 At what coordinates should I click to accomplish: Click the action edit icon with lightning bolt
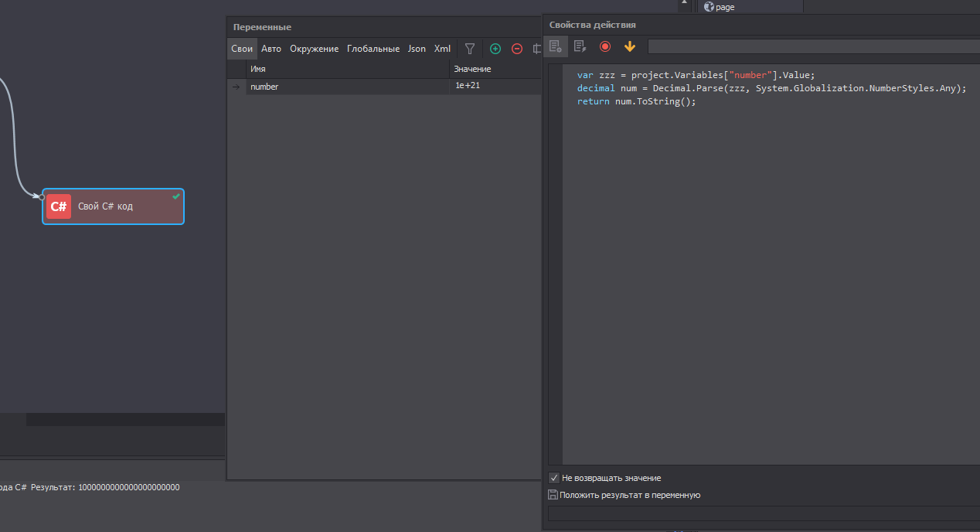coord(580,46)
